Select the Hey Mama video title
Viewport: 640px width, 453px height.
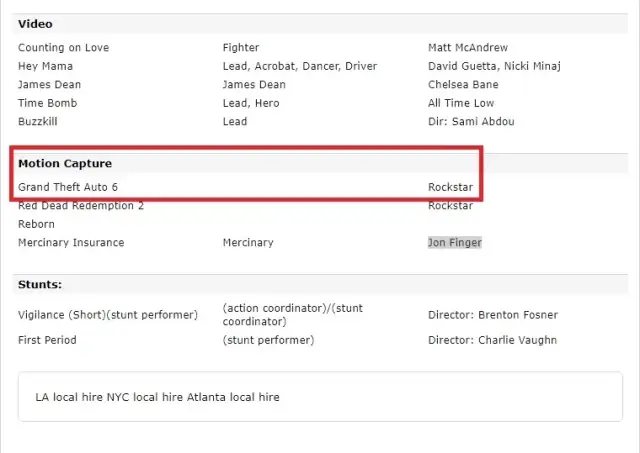click(x=45, y=66)
